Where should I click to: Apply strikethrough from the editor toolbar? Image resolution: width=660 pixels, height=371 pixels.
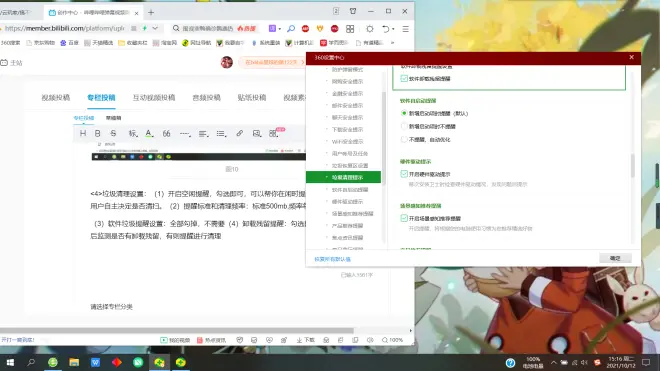[x=113, y=133]
